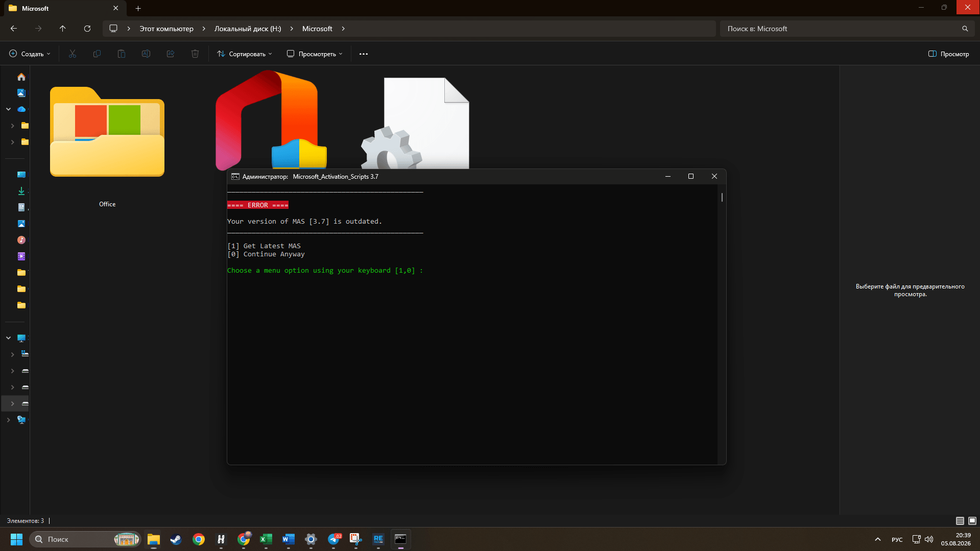Open the Music quick access icon

(21, 240)
